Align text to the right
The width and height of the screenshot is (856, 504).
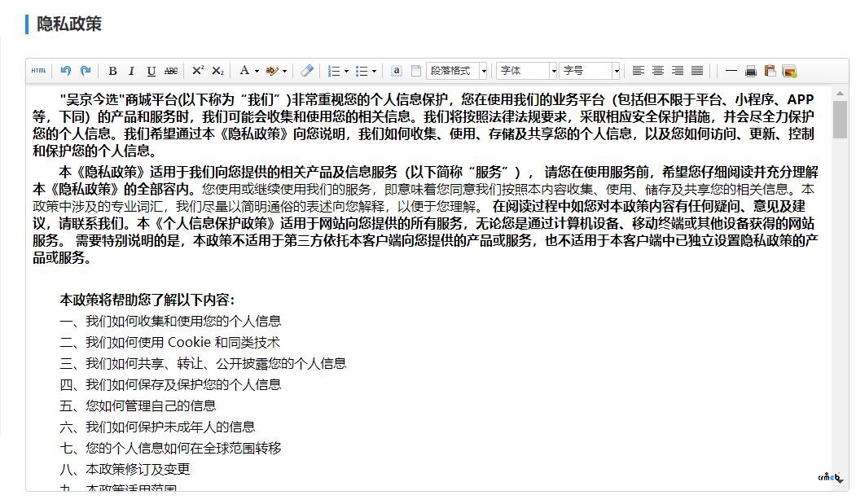678,71
